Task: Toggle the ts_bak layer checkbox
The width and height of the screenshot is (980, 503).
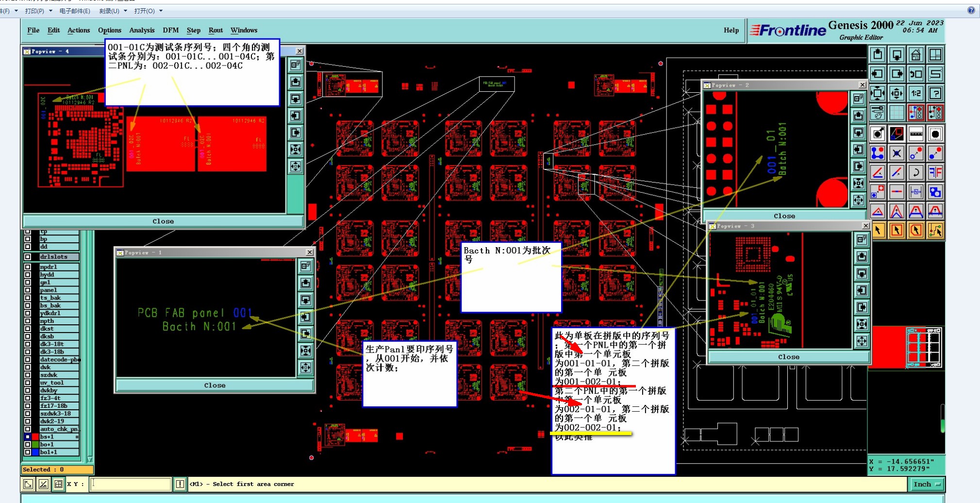Action: 28,298
